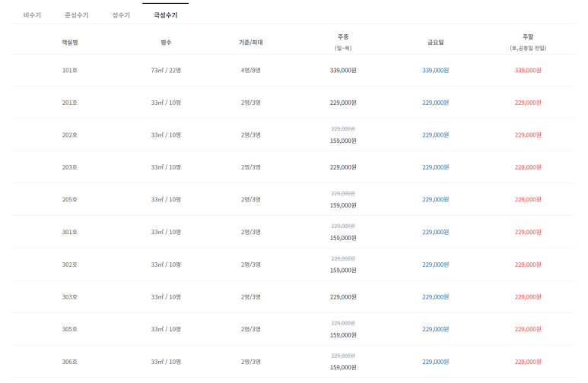Screen dimensions: 588x383
Task: Select room name 205호
Action: click(x=70, y=199)
